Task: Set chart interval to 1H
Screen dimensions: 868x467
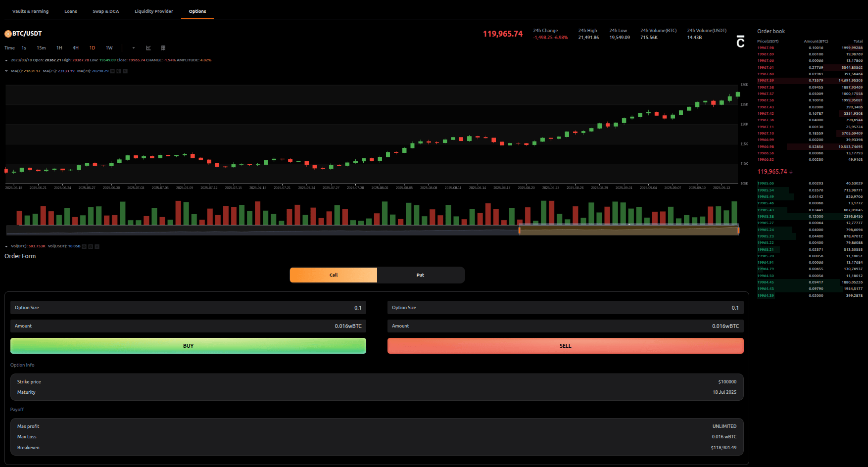Action: click(x=59, y=48)
